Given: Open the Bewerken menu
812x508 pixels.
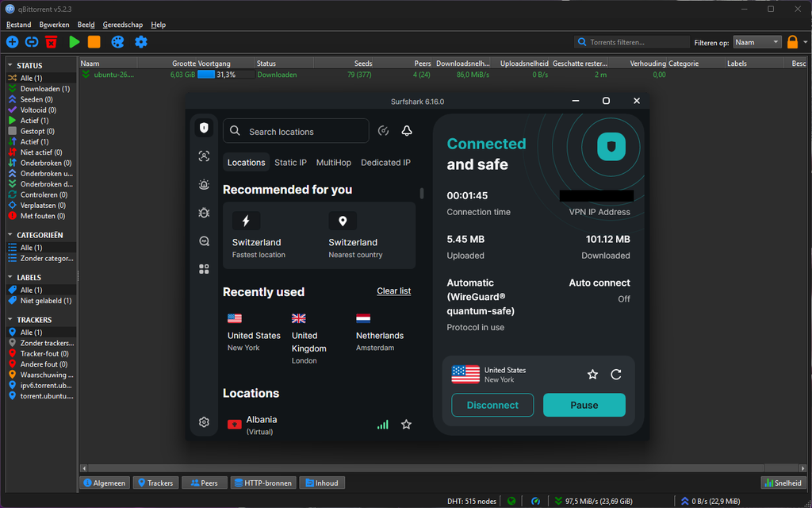Looking at the screenshot, I should pos(55,25).
